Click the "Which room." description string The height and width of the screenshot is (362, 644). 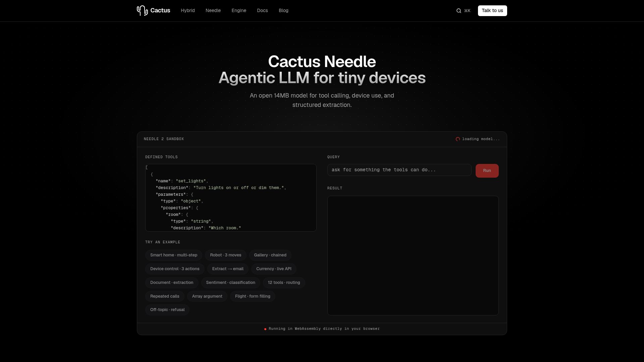(225, 228)
